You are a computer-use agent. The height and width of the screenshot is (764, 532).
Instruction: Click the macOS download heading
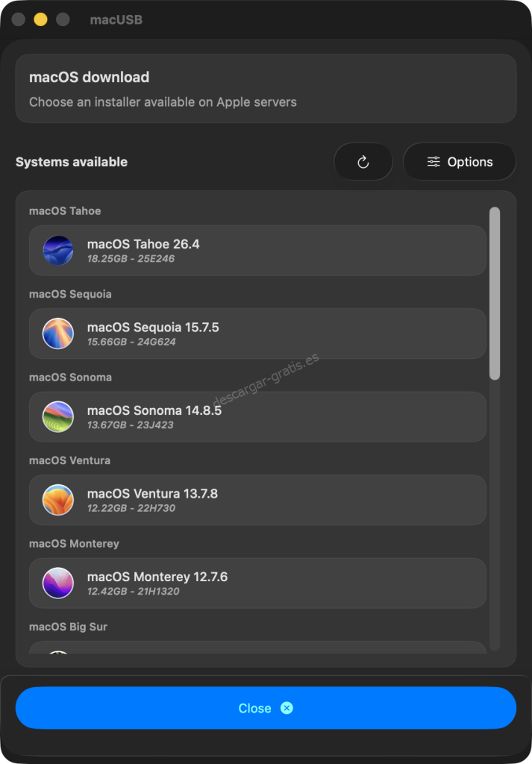89,78
